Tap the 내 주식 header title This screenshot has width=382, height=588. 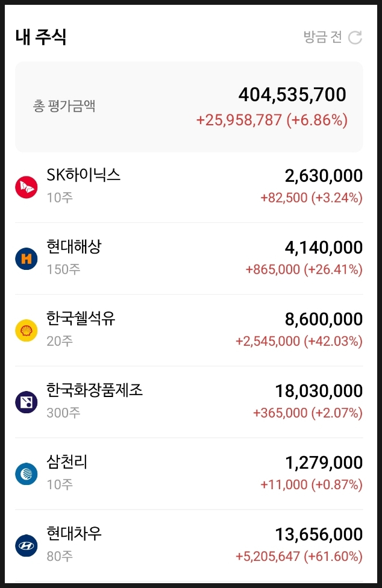pos(41,37)
